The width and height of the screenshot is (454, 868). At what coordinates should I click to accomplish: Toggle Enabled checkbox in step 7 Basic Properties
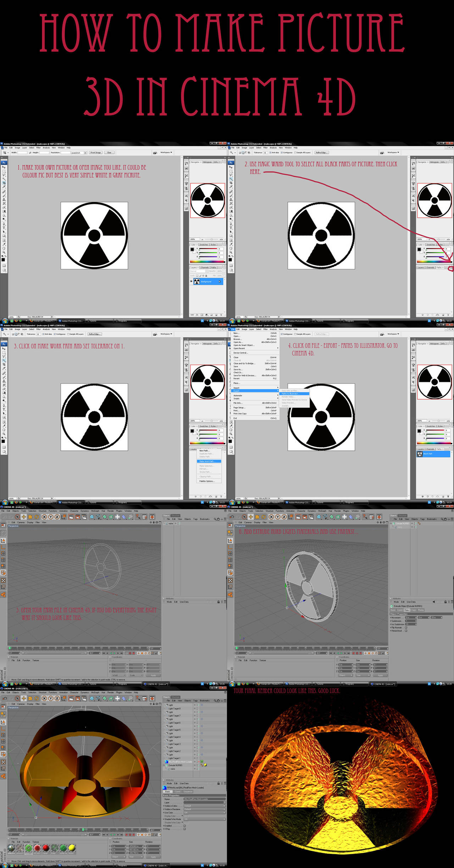tap(184, 825)
